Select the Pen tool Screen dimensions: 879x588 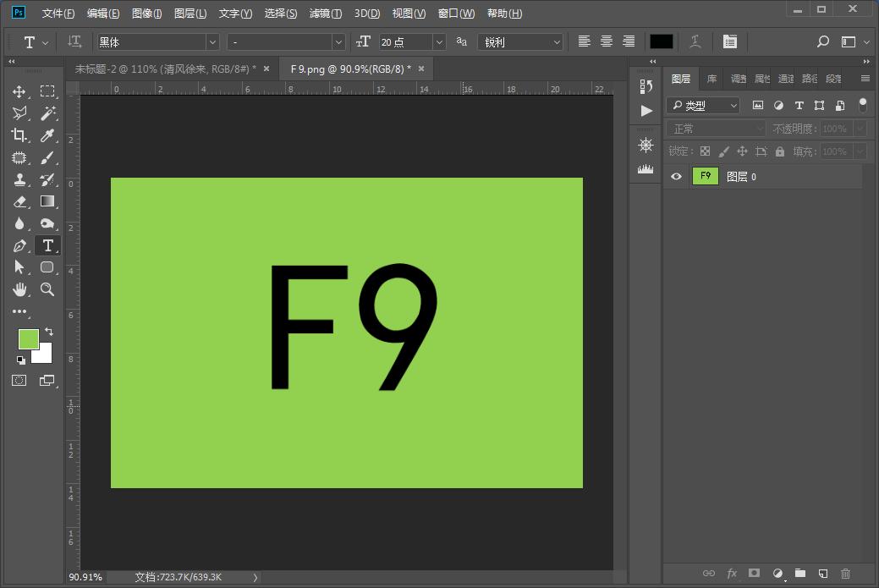[x=19, y=246]
